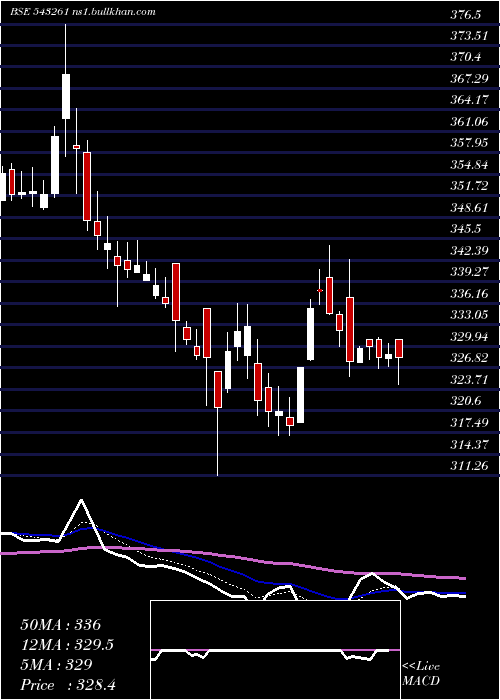Click the 317.49 price axis label
The width and height of the screenshot is (500, 700).
(x=469, y=423)
